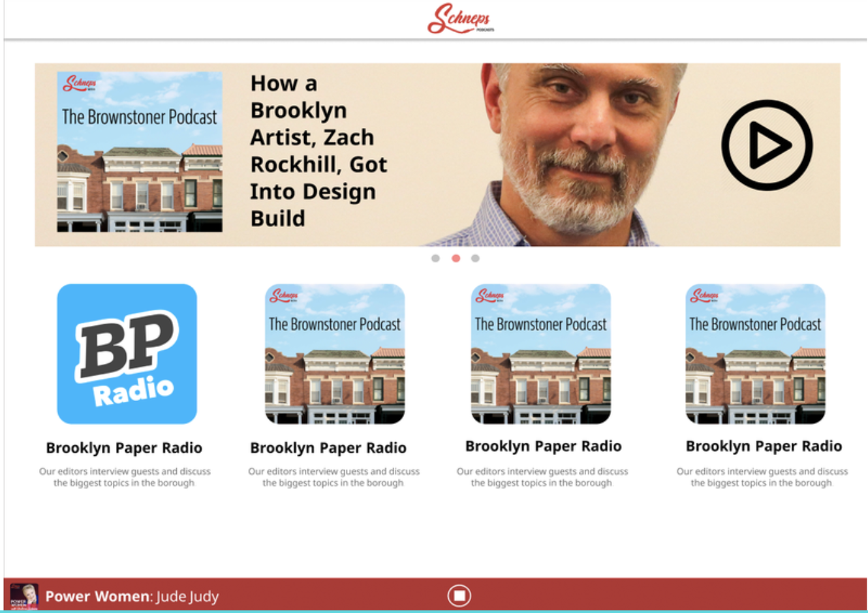Click 'Brooklyn Paper Radio' title under BP Radio logo
The width and height of the screenshot is (868, 613).
pos(124,448)
